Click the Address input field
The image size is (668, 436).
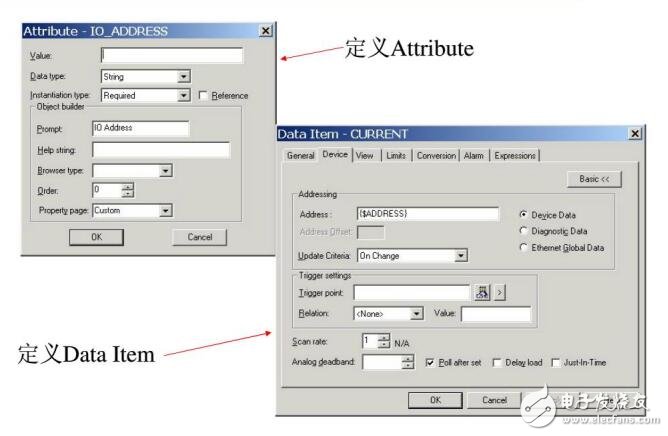pos(427,214)
